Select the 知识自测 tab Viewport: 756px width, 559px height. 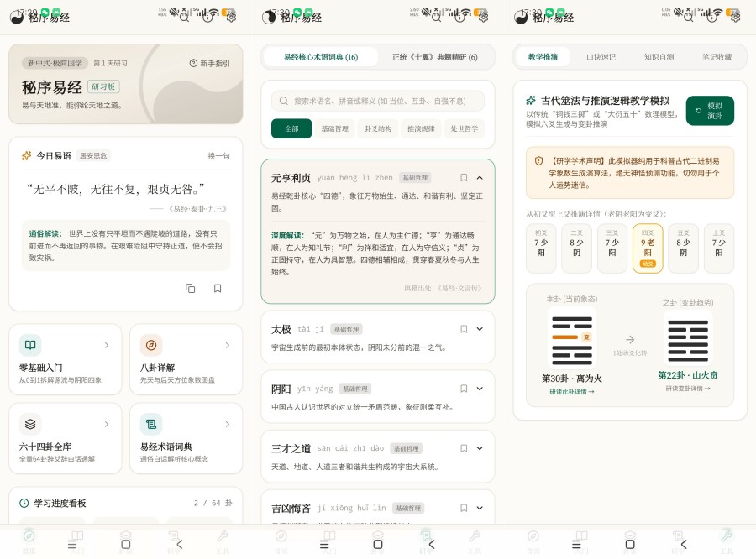(x=659, y=57)
